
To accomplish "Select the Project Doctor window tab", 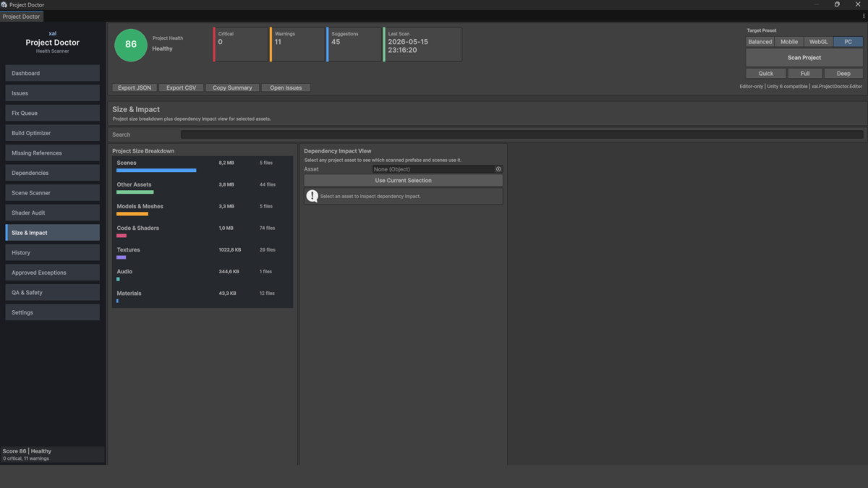I will click(22, 17).
